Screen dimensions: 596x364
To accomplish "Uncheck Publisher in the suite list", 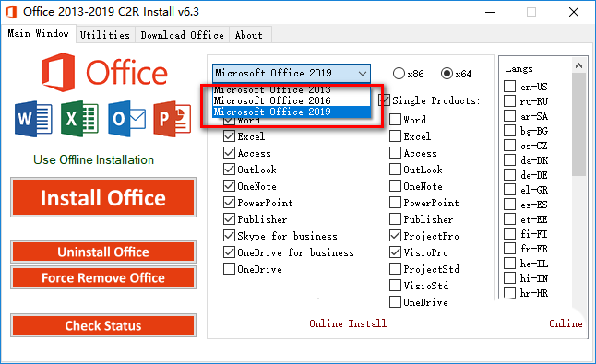I will click(x=229, y=219).
